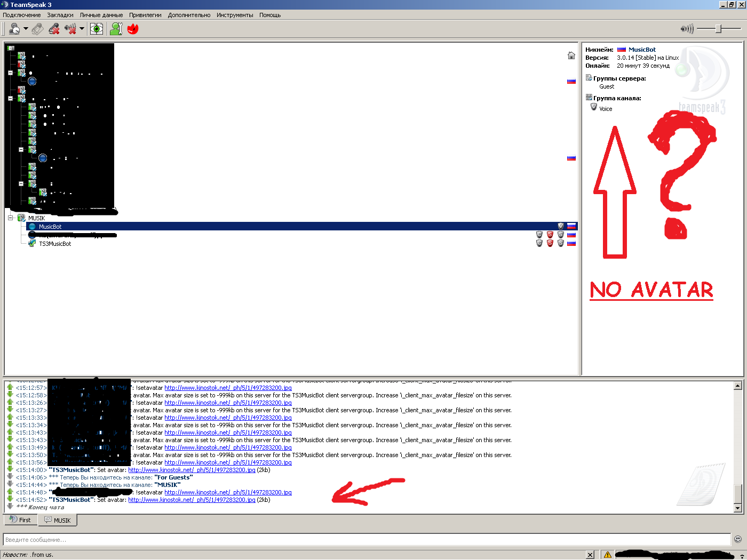Open the !setavatar link at 15:14:48
This screenshot has height=560, width=747.
pos(228,492)
